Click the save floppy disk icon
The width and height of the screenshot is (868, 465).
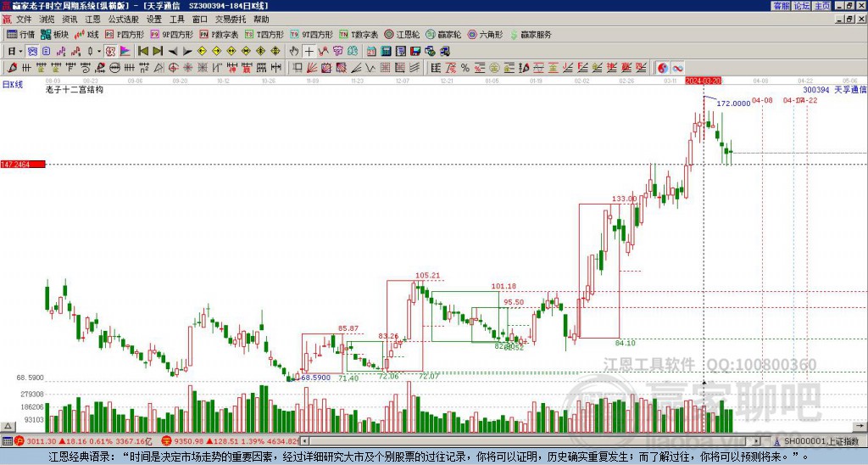click(415, 52)
